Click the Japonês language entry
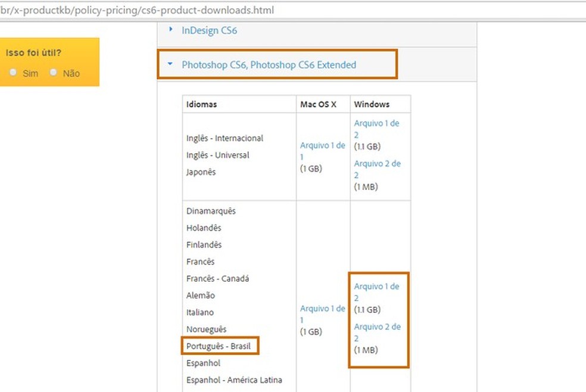Image resolution: width=586 pixels, height=392 pixels. [201, 172]
